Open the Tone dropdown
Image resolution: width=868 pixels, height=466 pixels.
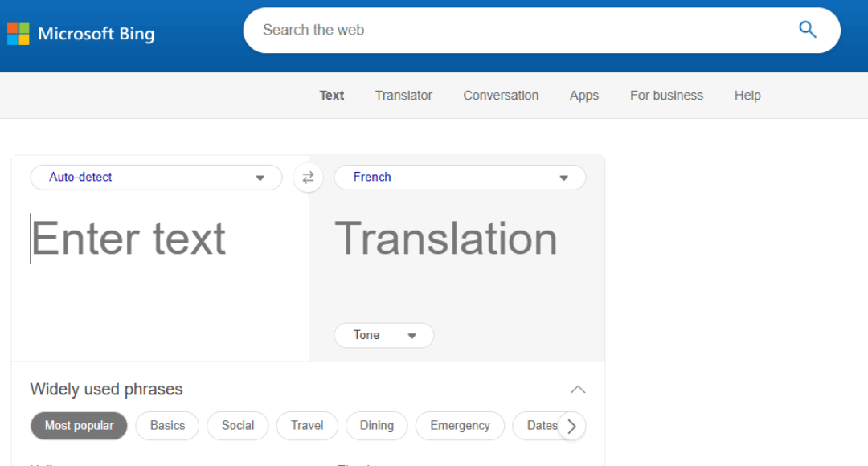point(383,335)
